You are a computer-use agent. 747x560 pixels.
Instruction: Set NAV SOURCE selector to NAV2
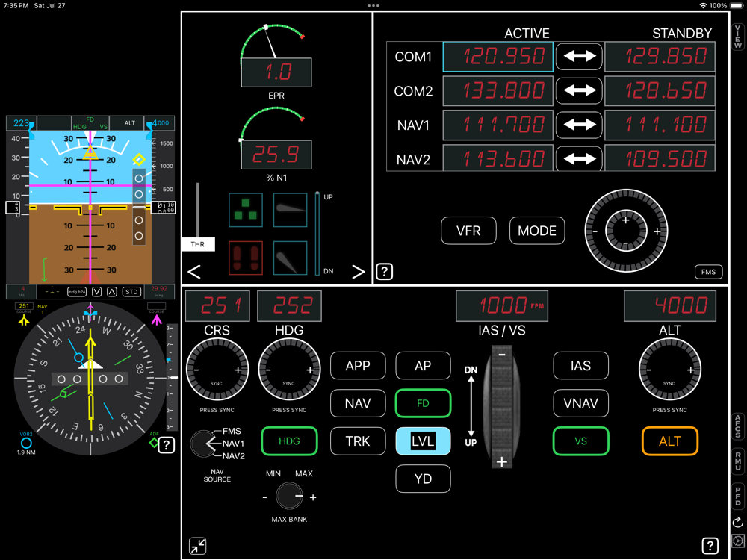[233, 455]
